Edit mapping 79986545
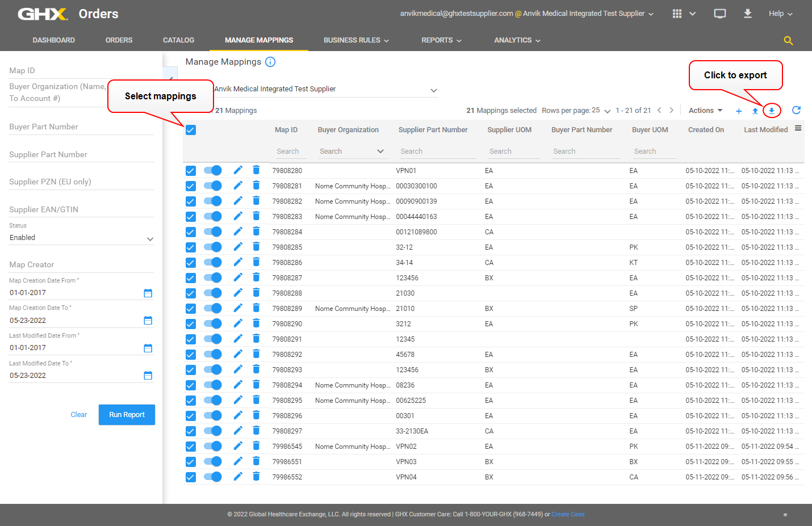812x526 pixels. [x=238, y=446]
